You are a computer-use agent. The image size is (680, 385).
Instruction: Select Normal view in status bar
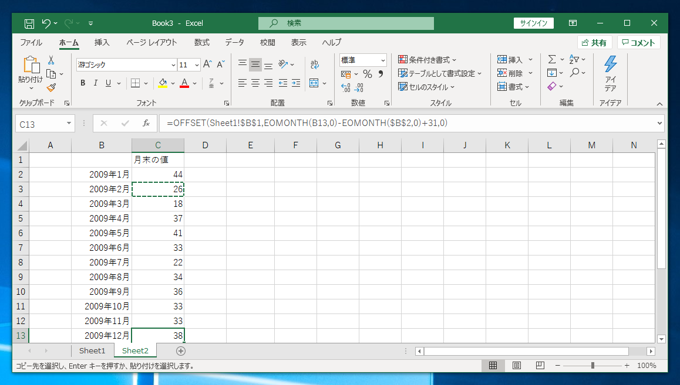tap(493, 365)
